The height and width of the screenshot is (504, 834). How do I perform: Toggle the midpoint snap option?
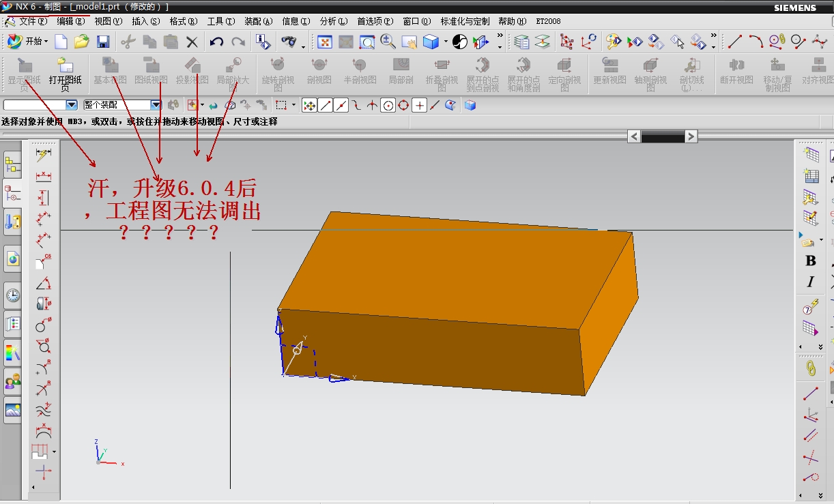[x=341, y=105]
